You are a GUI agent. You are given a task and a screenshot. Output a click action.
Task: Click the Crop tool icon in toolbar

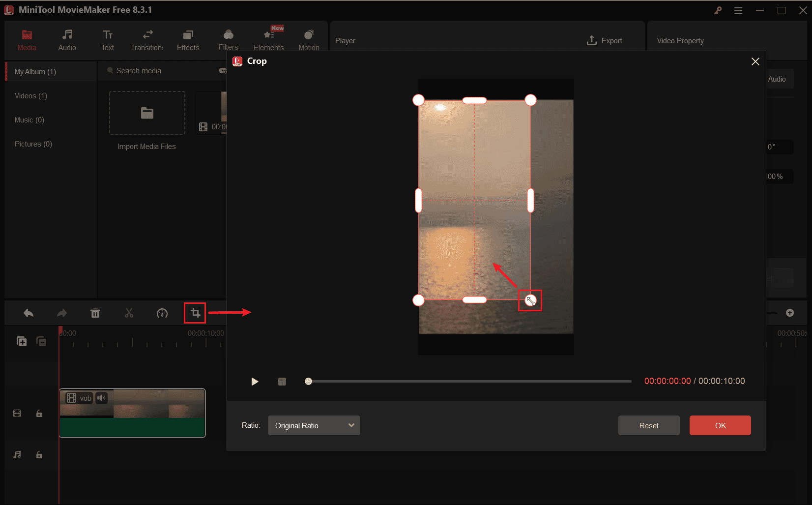[195, 313]
